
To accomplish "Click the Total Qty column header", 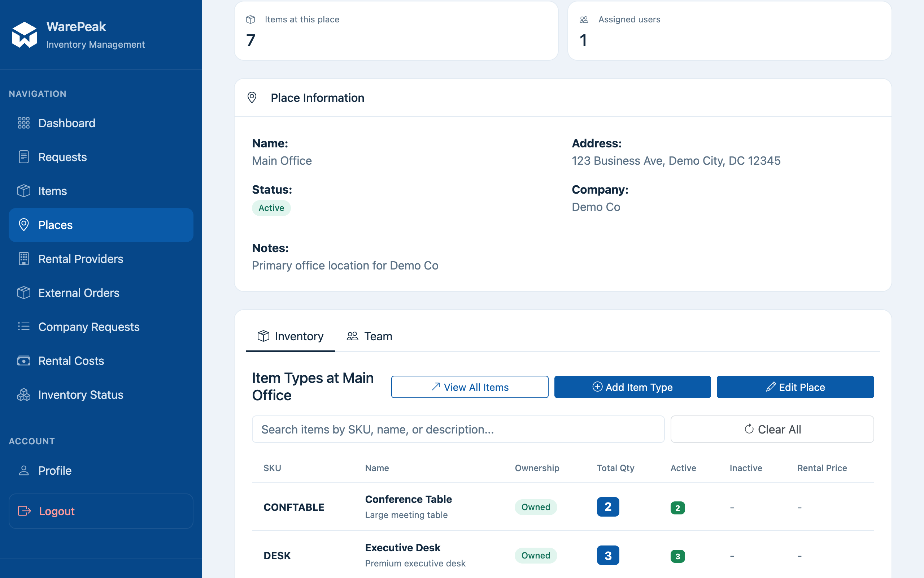I will click(615, 468).
